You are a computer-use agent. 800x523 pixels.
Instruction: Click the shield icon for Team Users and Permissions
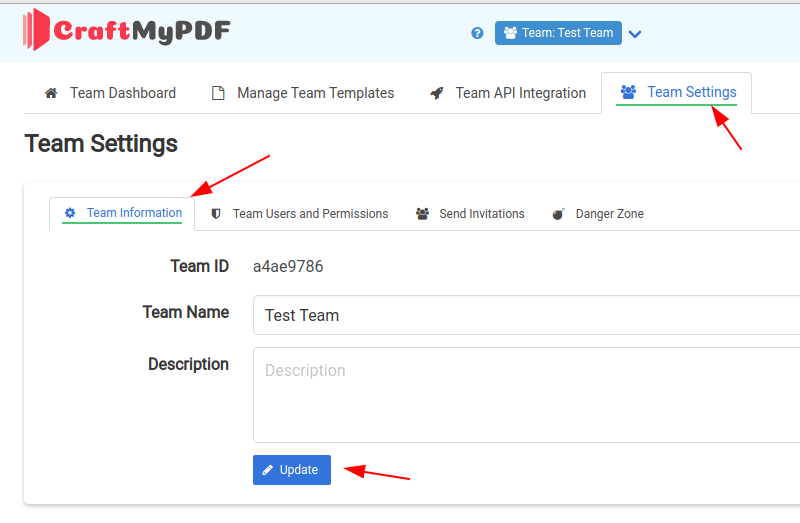[x=216, y=214]
